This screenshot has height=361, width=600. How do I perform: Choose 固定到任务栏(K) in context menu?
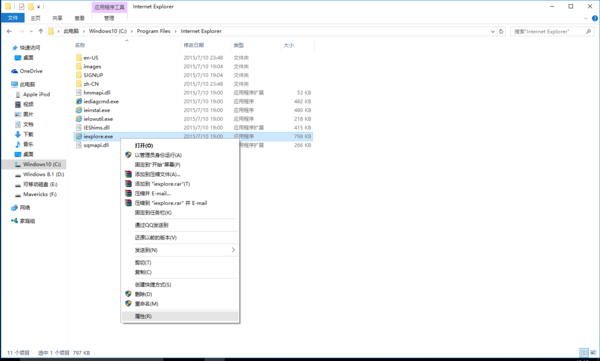pos(180,212)
